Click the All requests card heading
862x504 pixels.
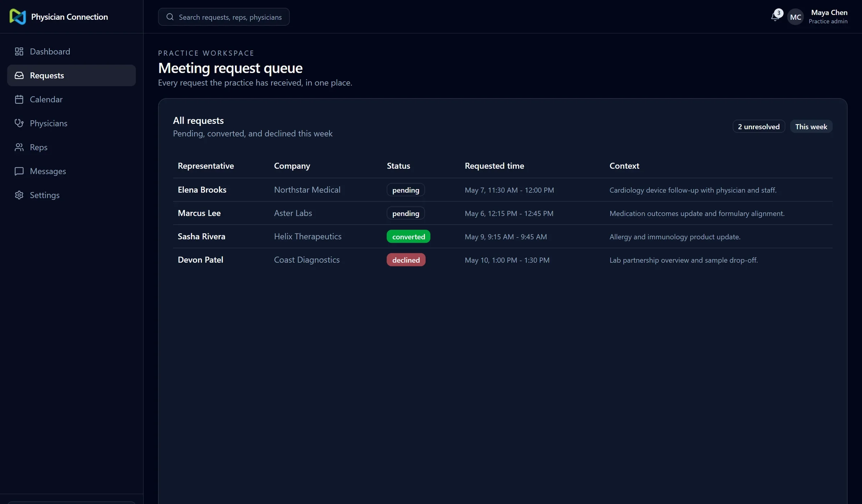tap(198, 121)
